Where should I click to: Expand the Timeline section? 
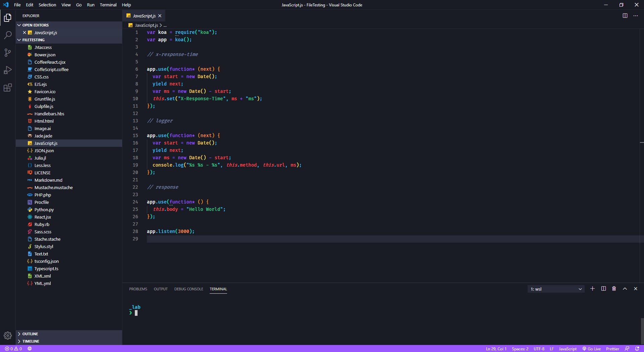pos(69,341)
